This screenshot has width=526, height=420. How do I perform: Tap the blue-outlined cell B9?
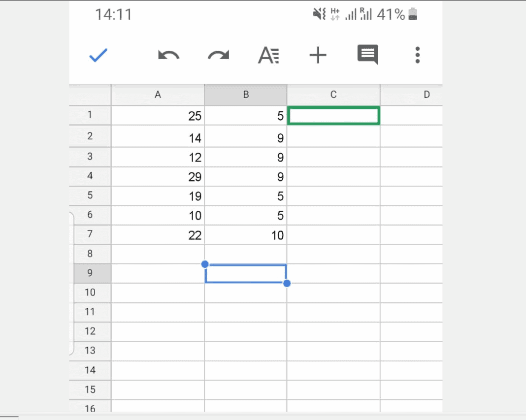tap(246, 274)
